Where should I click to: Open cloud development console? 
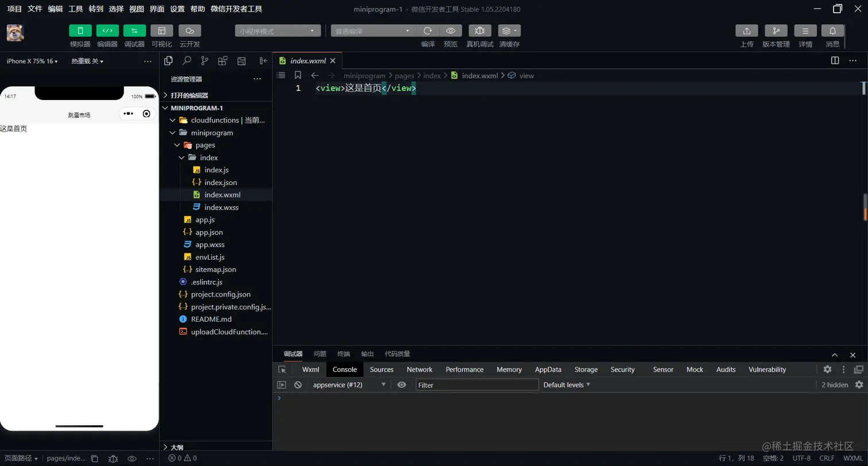[189, 30]
